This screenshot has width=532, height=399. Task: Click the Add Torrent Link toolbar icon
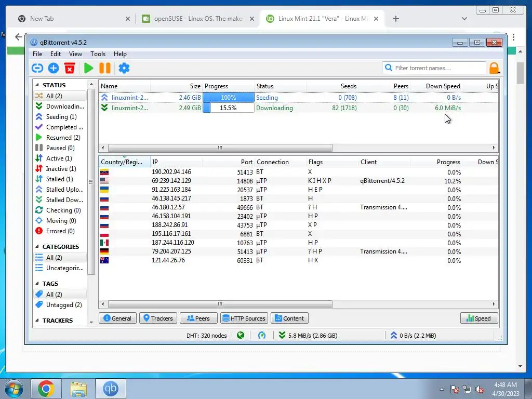37,68
